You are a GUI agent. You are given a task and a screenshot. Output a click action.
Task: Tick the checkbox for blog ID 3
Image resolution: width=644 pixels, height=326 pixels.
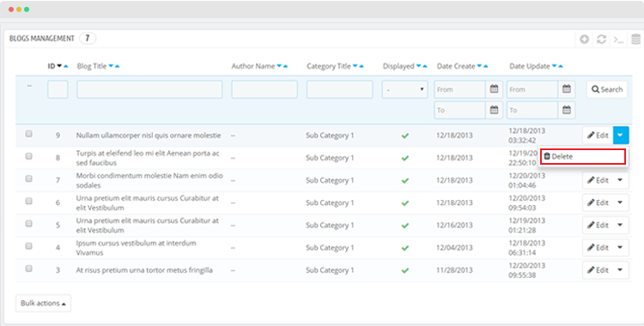click(28, 269)
